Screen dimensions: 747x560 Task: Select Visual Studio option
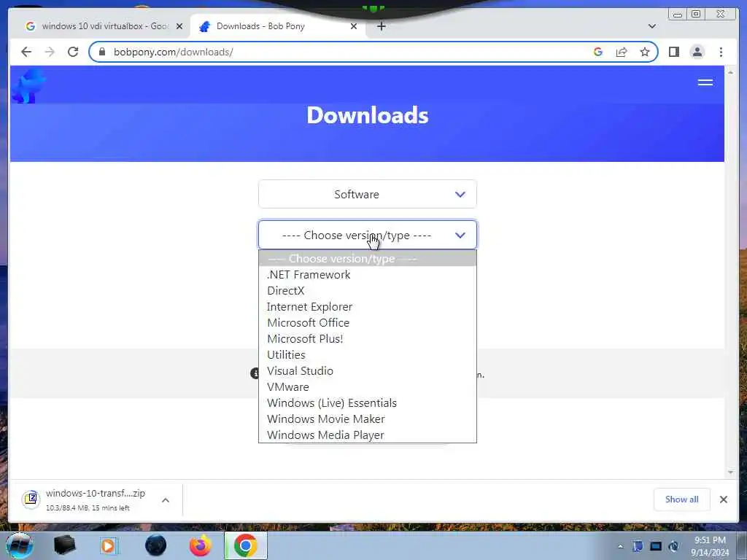click(368, 371)
